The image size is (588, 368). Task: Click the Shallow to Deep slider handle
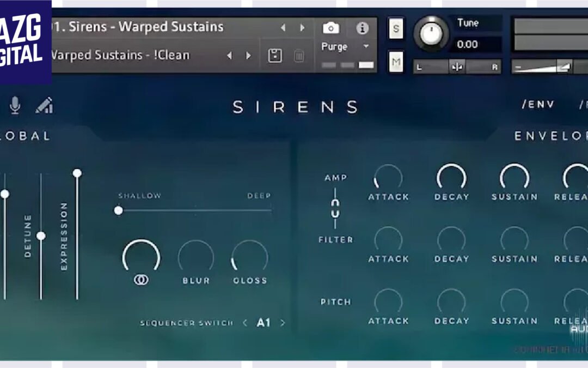pos(119,210)
